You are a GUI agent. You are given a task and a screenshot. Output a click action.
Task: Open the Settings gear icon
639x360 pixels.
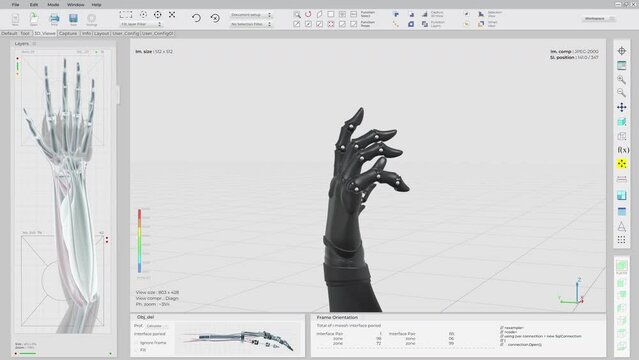click(x=92, y=18)
